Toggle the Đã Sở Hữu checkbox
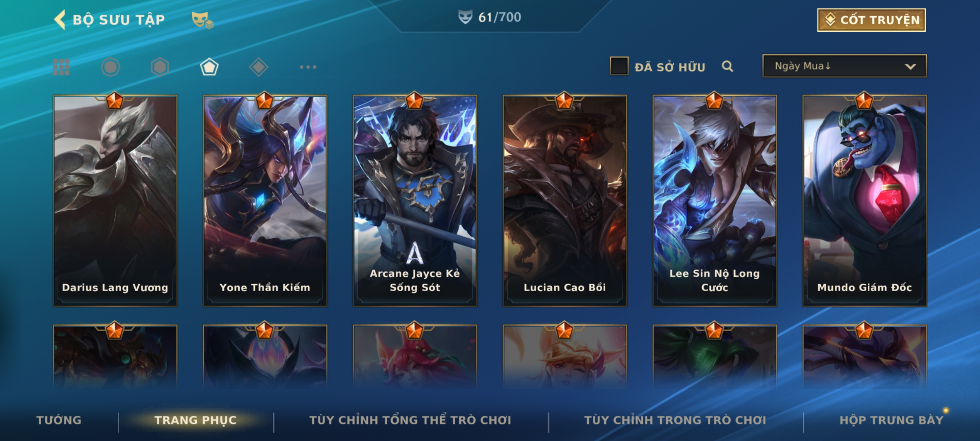 pyautogui.click(x=619, y=66)
